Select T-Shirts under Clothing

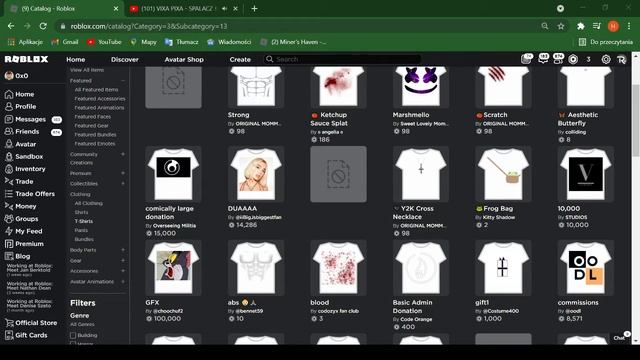(x=84, y=221)
